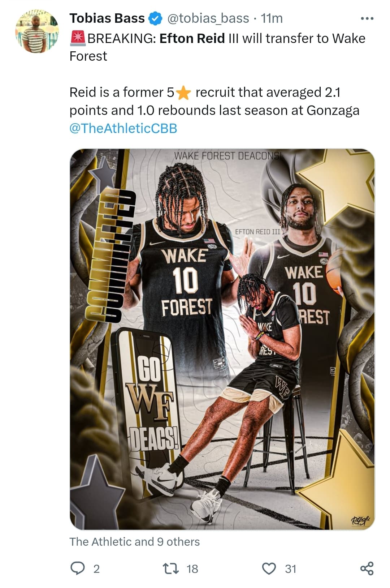390x588 pixels.
Task: View tagged 'The Athletic and 9 others'
Action: [x=134, y=541]
